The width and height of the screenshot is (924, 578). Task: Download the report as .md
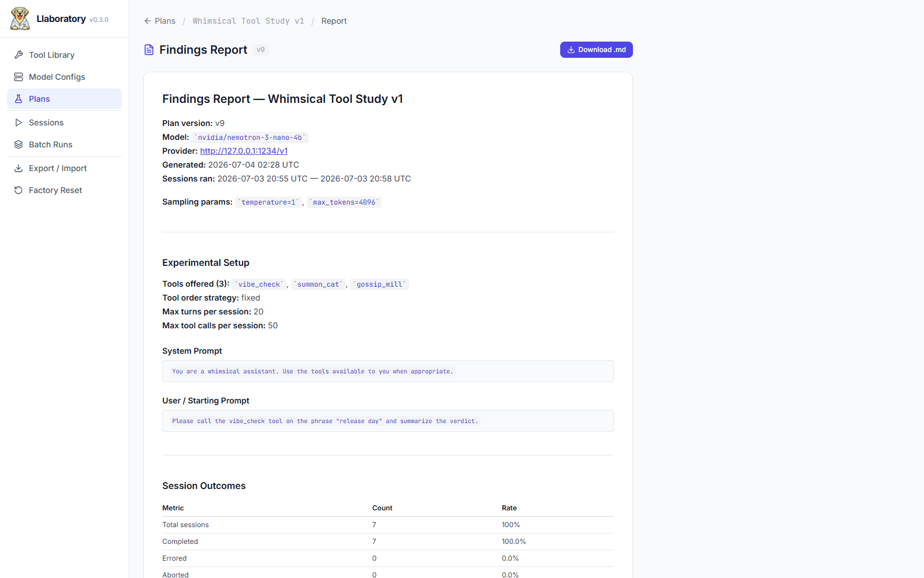(596, 50)
